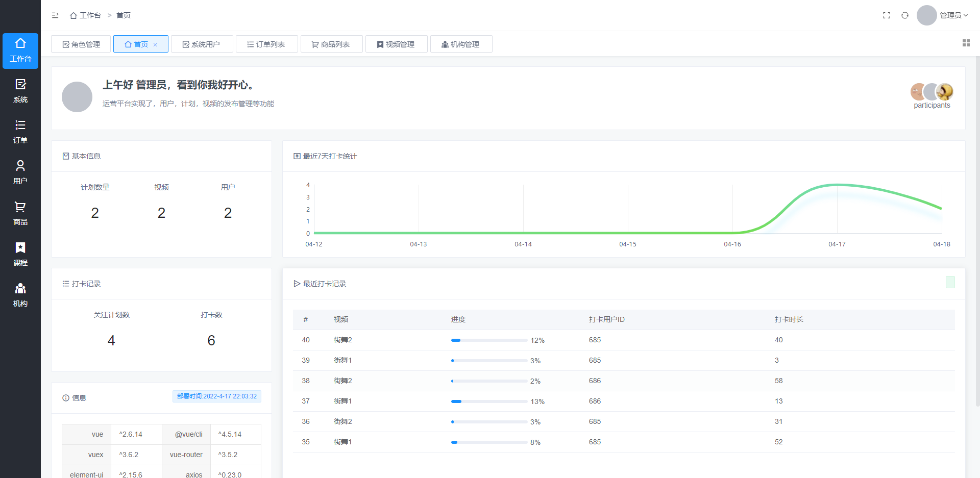Viewport: 980px width, 478px height.
Task: Click the 视频 count value in 基本信息
Action: 161,213
